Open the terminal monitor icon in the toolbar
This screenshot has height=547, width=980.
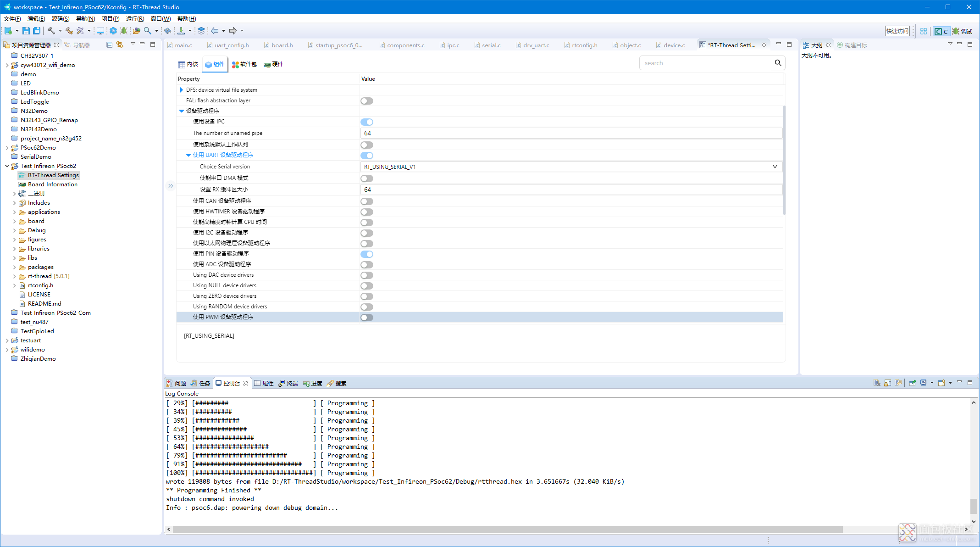click(100, 31)
